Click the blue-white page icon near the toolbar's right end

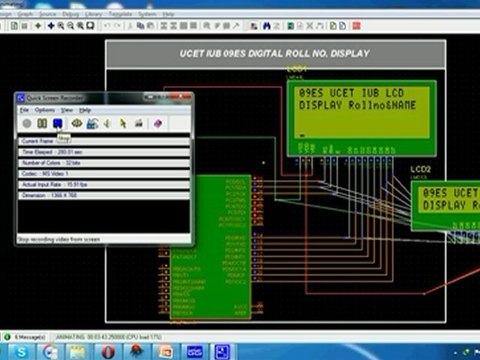[342, 26]
